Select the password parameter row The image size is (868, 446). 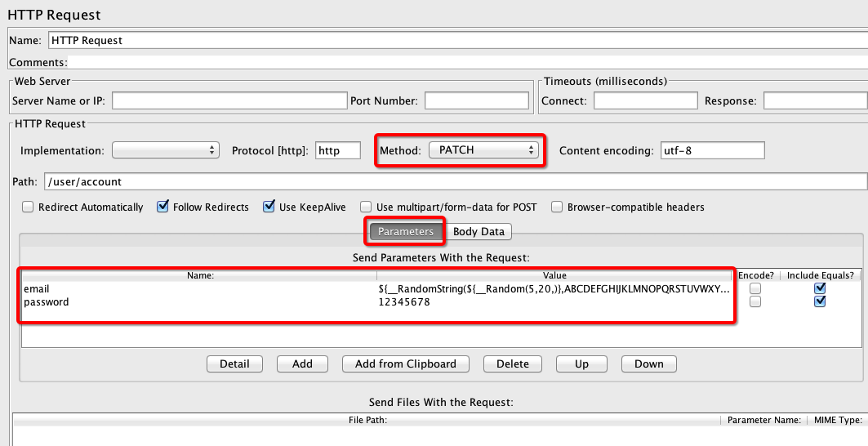[x=196, y=302]
